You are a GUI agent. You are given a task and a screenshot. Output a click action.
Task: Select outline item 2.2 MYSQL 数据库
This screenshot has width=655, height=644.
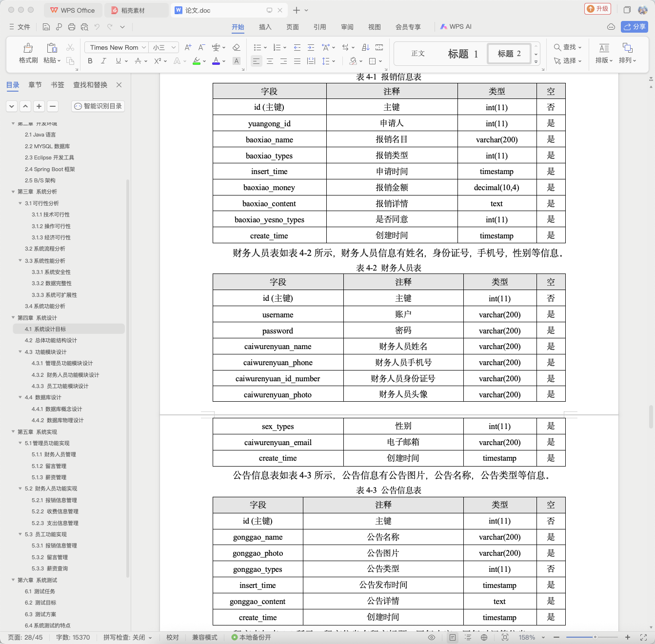pos(47,146)
